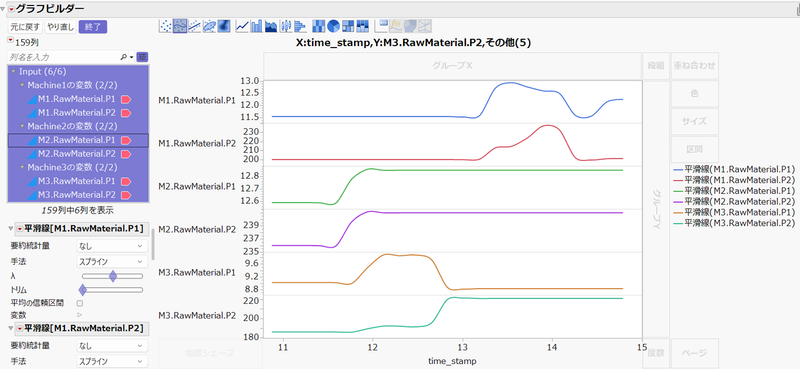Click the red tag icon for M3.RawMaterial.P1
The image size is (800, 369).
tap(126, 181)
